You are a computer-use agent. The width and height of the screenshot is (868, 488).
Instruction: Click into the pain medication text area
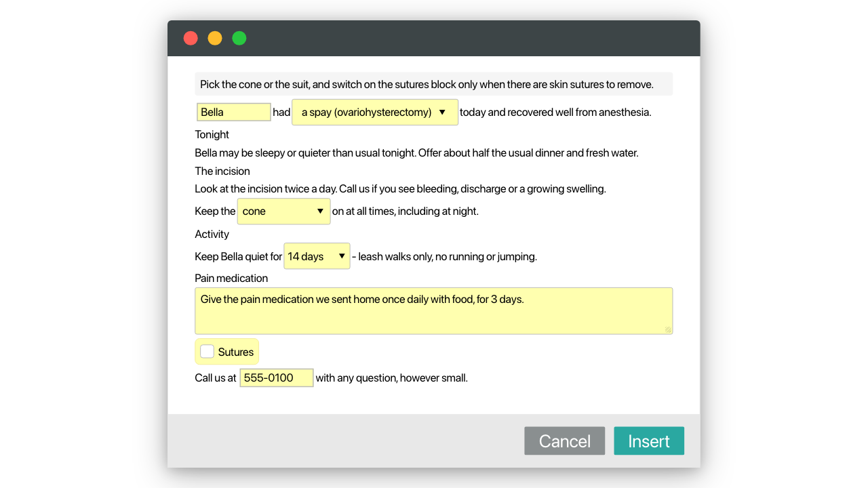(x=433, y=311)
